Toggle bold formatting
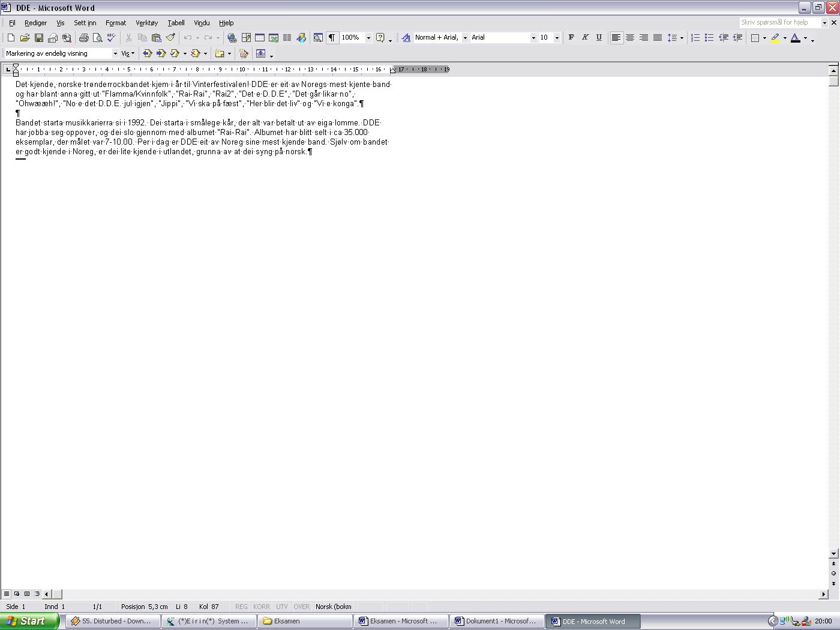Screen dimensions: 840x630 (x=571, y=38)
